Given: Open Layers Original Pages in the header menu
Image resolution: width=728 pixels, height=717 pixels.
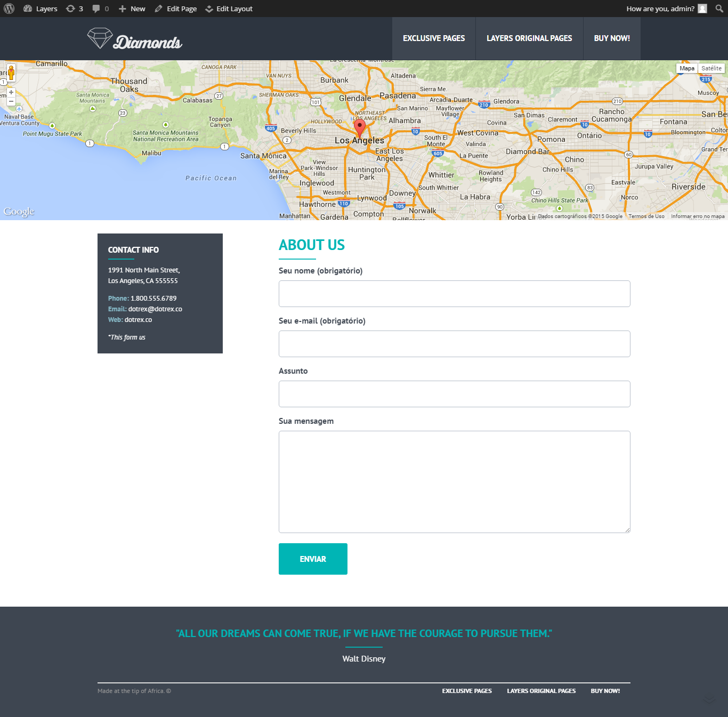Looking at the screenshot, I should [529, 38].
